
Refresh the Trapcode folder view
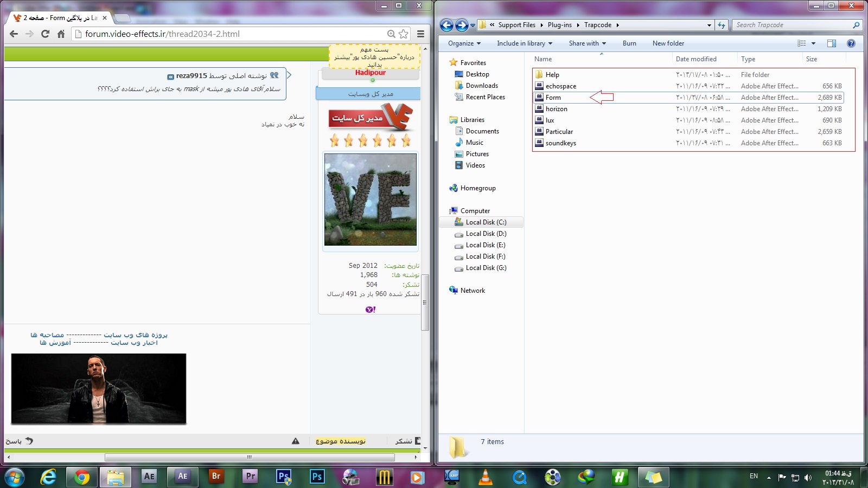(x=721, y=25)
